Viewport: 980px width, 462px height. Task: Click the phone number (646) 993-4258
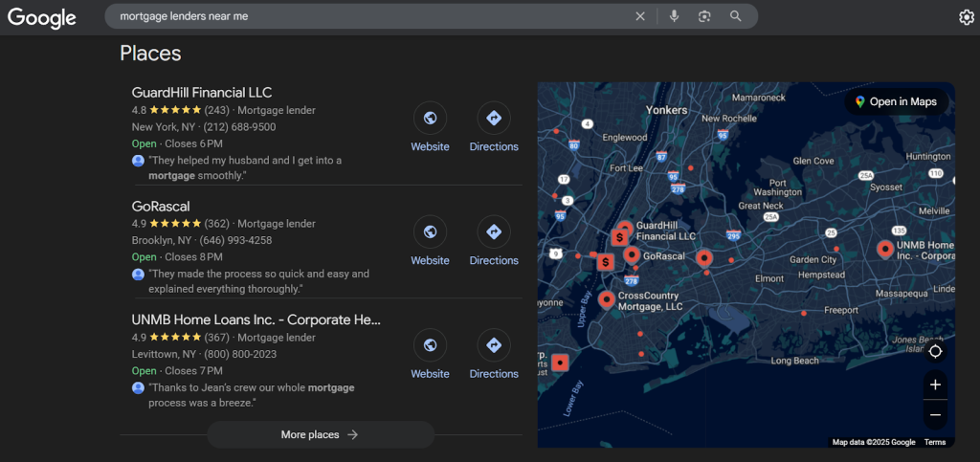click(x=235, y=240)
